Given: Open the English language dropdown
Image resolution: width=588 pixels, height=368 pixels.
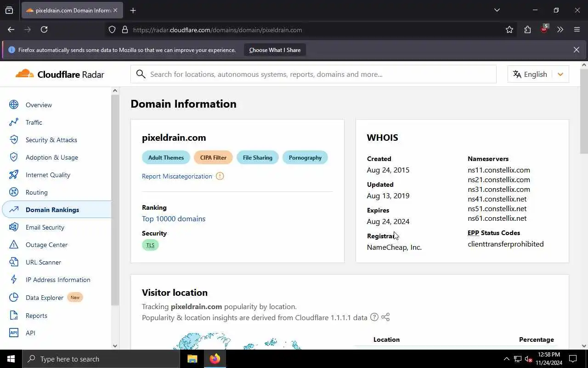Looking at the screenshot, I should 538,74.
